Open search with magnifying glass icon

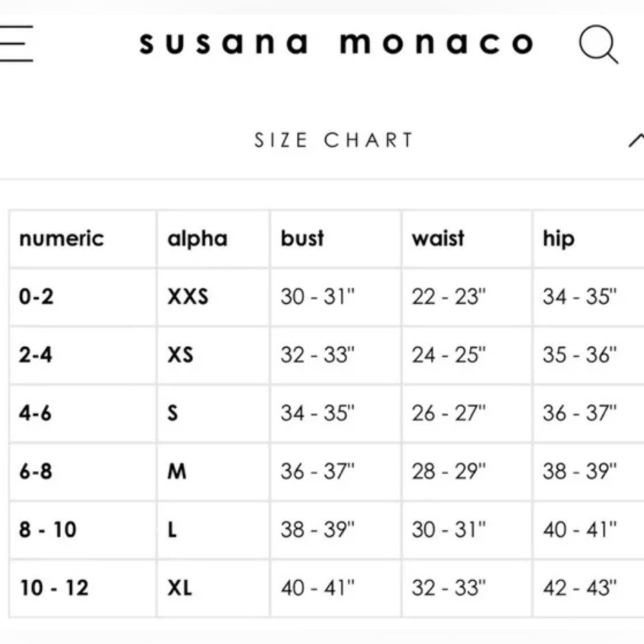click(598, 44)
